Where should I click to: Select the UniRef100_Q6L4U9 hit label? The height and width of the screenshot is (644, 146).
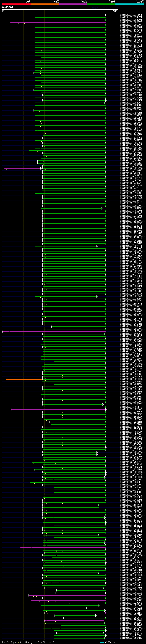pyautogui.click(x=131, y=120)
